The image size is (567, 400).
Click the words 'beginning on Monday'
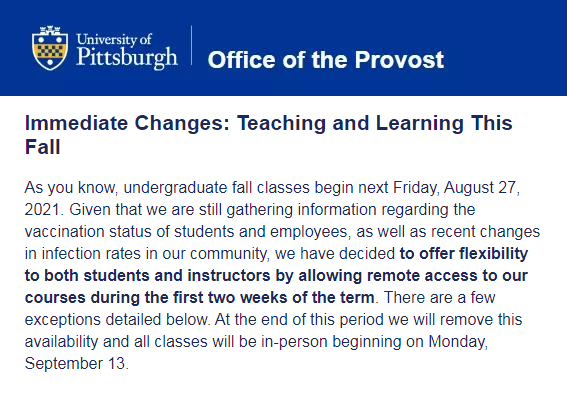coord(410,342)
